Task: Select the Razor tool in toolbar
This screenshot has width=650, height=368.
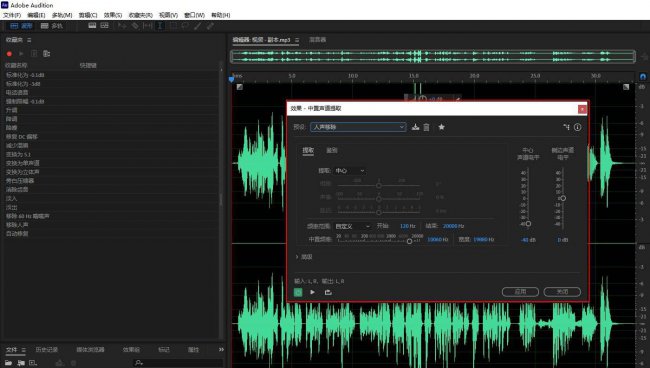Action: [x=135, y=26]
